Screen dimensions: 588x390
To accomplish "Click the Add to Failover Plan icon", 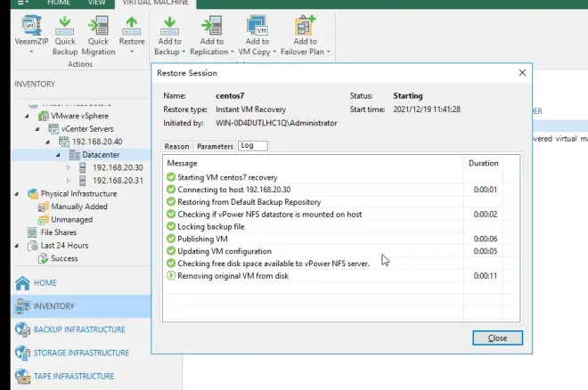I will pyautogui.click(x=305, y=26).
